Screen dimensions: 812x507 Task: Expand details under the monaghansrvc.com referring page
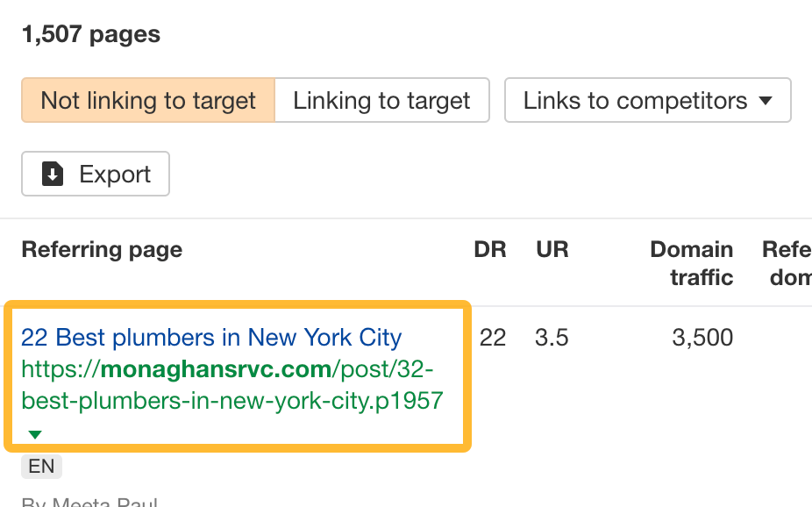[x=35, y=433]
